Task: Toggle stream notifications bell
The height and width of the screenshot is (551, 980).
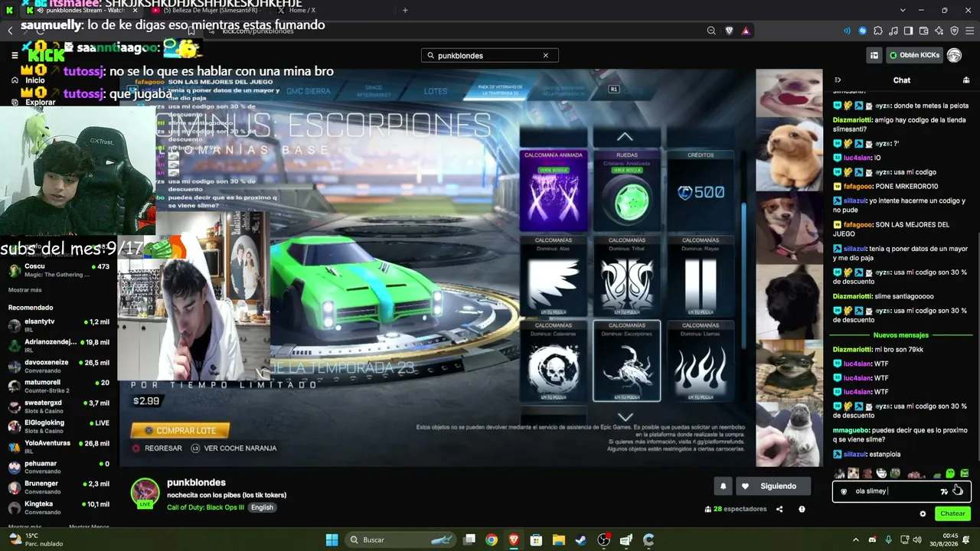Action: (724, 486)
